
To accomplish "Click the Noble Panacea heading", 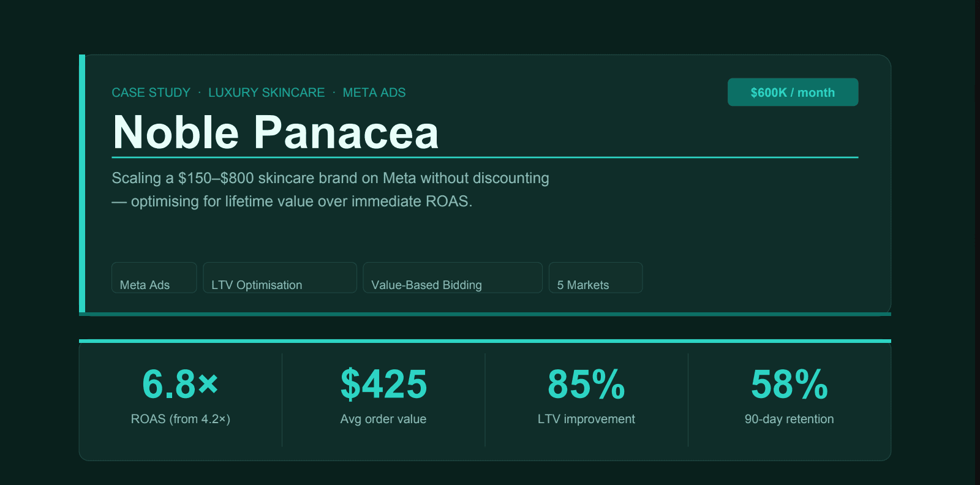I will pos(276,132).
